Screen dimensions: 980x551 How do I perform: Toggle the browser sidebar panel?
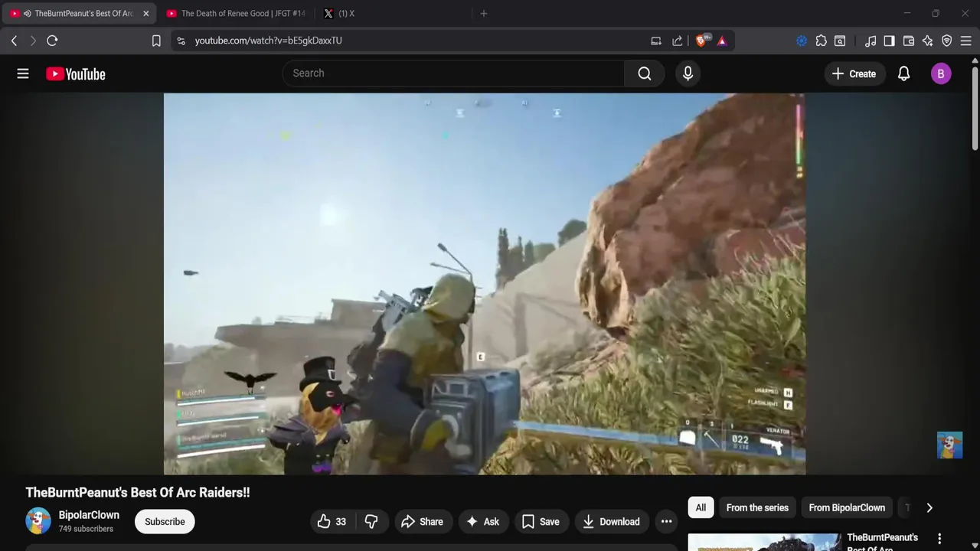click(x=889, y=41)
